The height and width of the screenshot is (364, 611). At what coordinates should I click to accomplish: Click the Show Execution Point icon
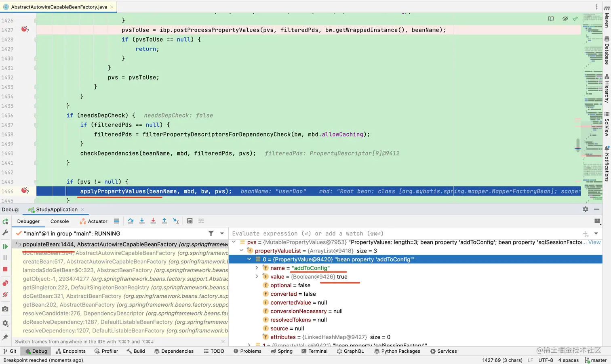coord(116,221)
